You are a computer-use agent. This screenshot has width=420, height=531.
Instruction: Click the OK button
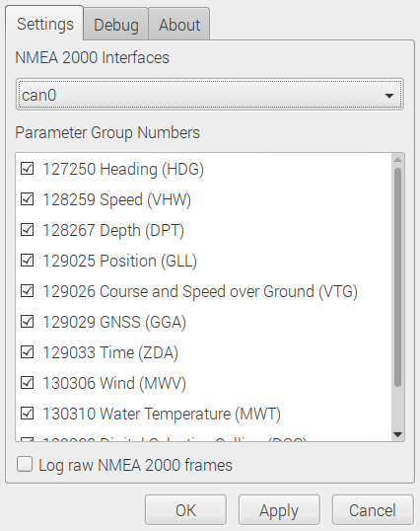pyautogui.click(x=185, y=510)
